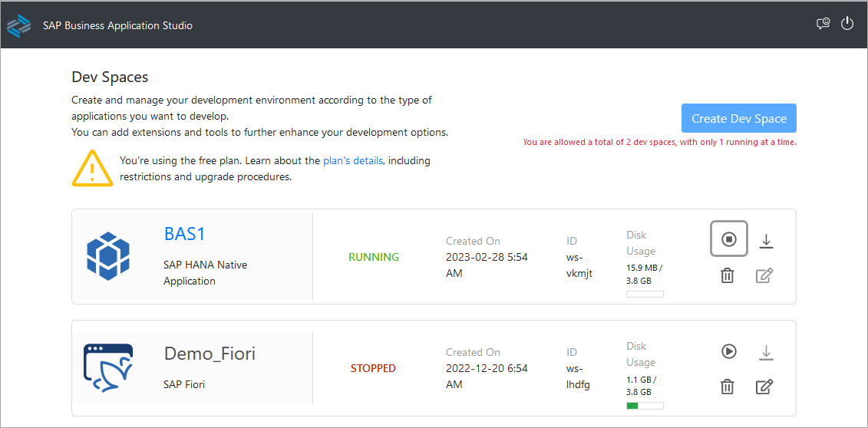Click the power sign-out icon
868x428 pixels.
click(x=847, y=24)
